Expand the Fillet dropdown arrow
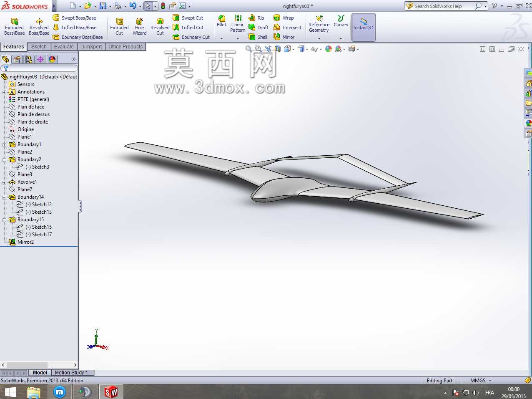 (221, 38)
